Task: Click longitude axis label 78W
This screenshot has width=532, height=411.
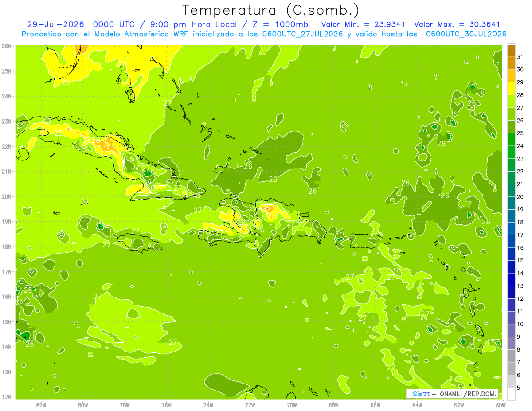Action: click(x=125, y=405)
